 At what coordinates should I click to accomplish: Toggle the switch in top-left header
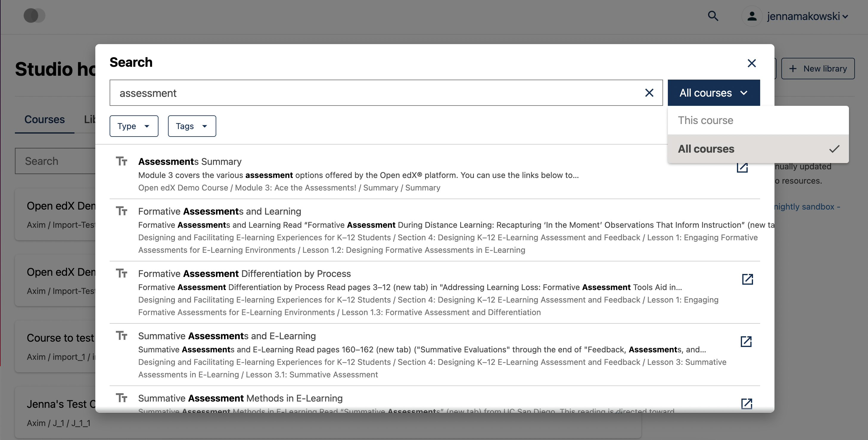[x=34, y=16]
